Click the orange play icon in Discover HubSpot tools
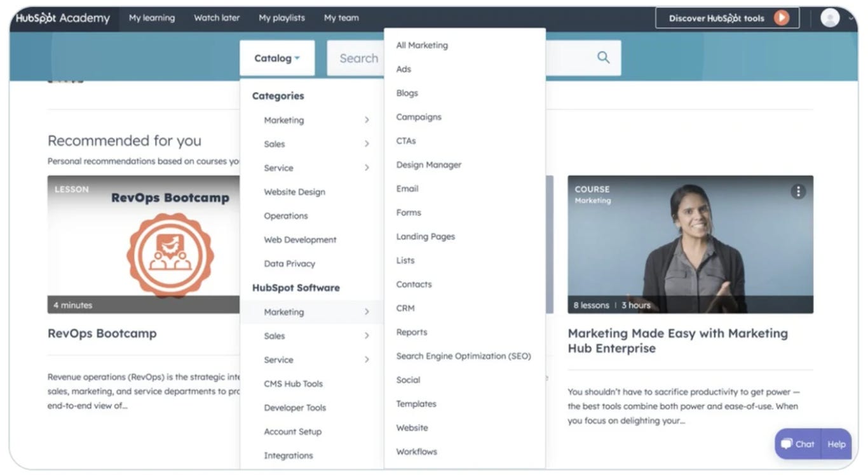 click(x=782, y=18)
